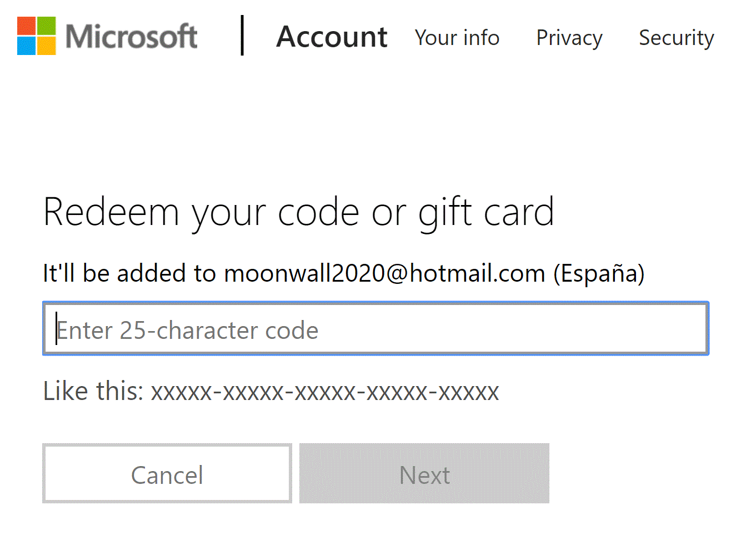Open the Account home link
The width and height of the screenshot is (756, 550).
(x=332, y=37)
